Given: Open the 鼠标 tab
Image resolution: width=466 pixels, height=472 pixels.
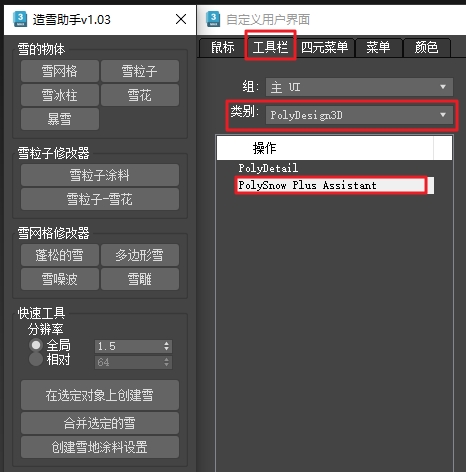Looking at the screenshot, I should point(223,47).
